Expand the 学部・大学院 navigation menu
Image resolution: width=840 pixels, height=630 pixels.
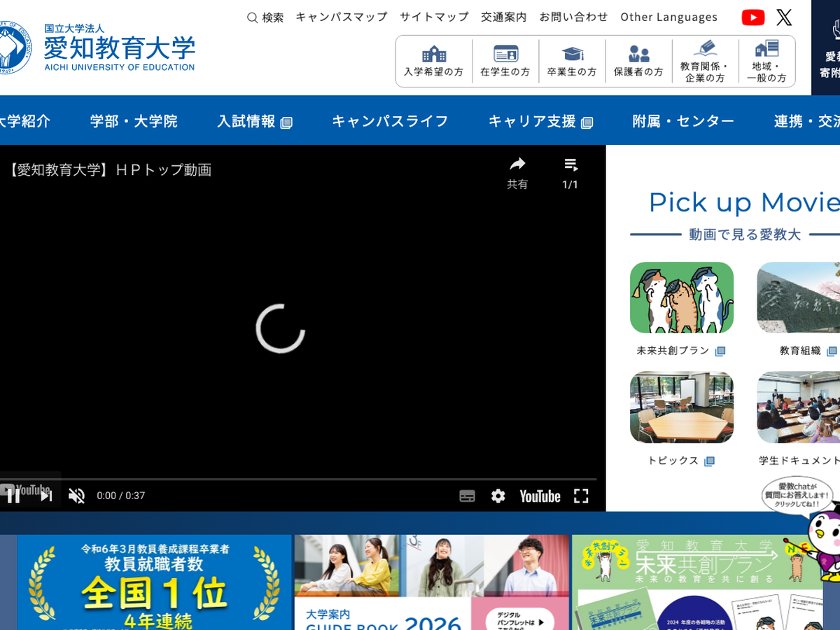[x=134, y=121]
